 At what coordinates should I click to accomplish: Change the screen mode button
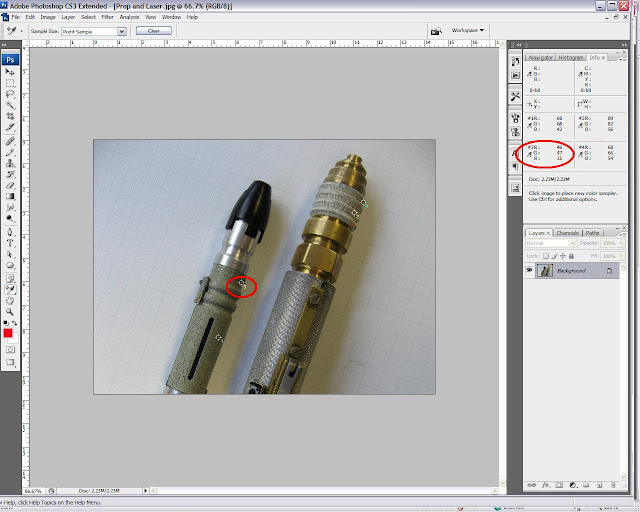click(x=10, y=363)
